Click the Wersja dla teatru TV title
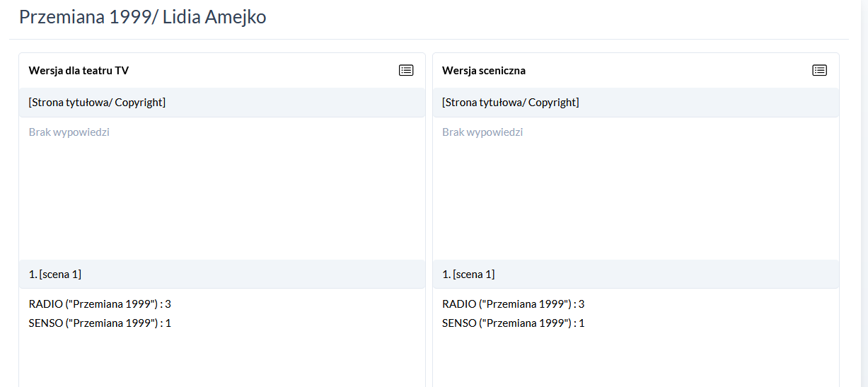This screenshot has height=387, width=868. coord(79,71)
